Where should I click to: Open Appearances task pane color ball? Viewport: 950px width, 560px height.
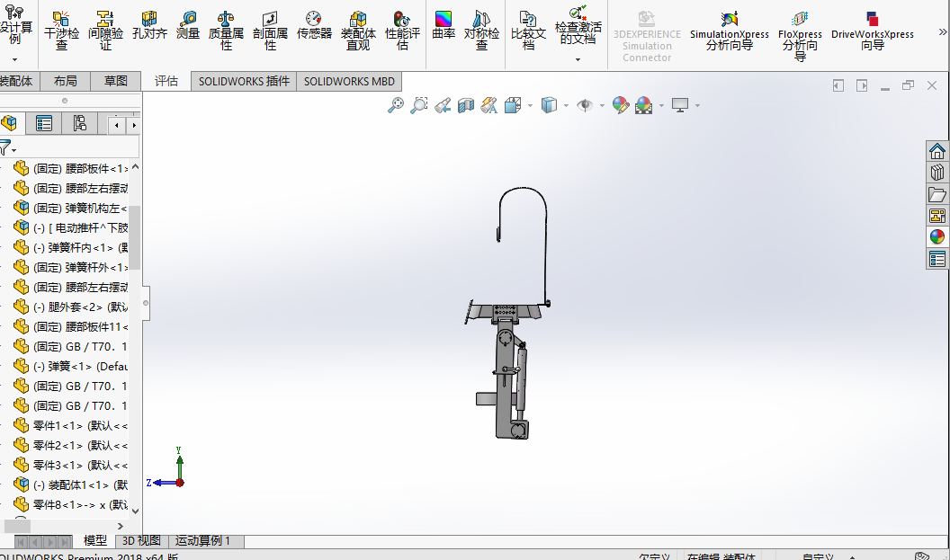pos(937,237)
